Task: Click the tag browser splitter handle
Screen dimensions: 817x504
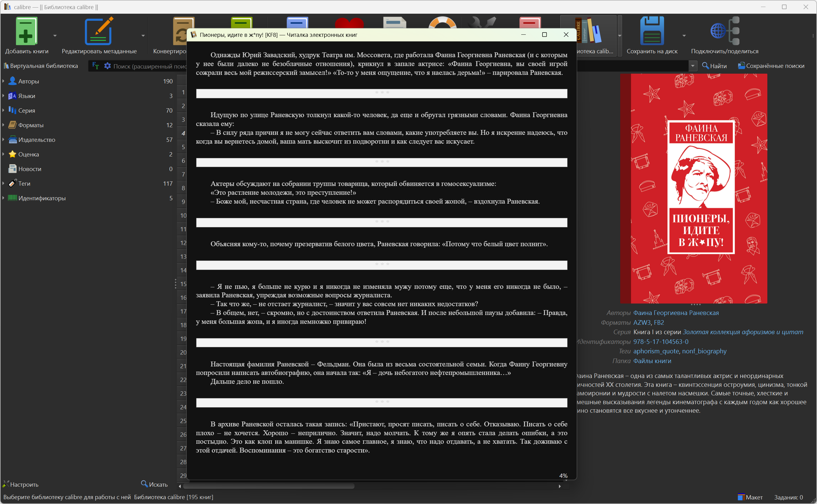Action: (x=175, y=284)
